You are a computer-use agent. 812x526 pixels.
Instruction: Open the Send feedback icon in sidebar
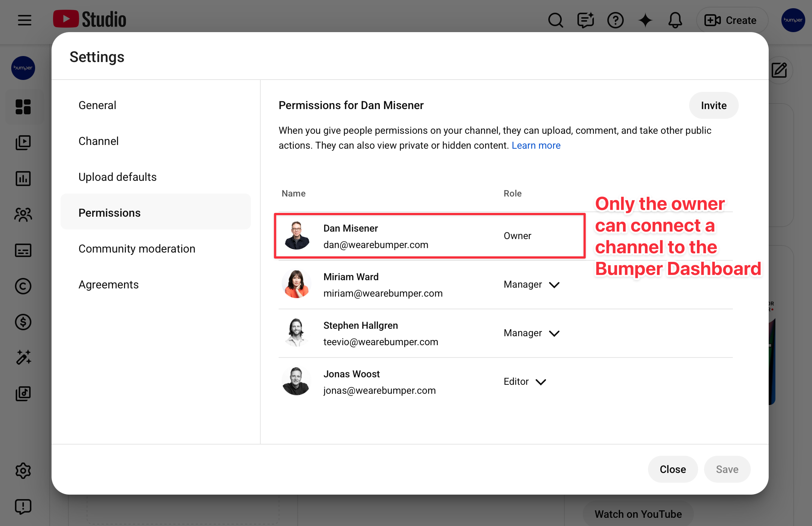click(x=23, y=507)
